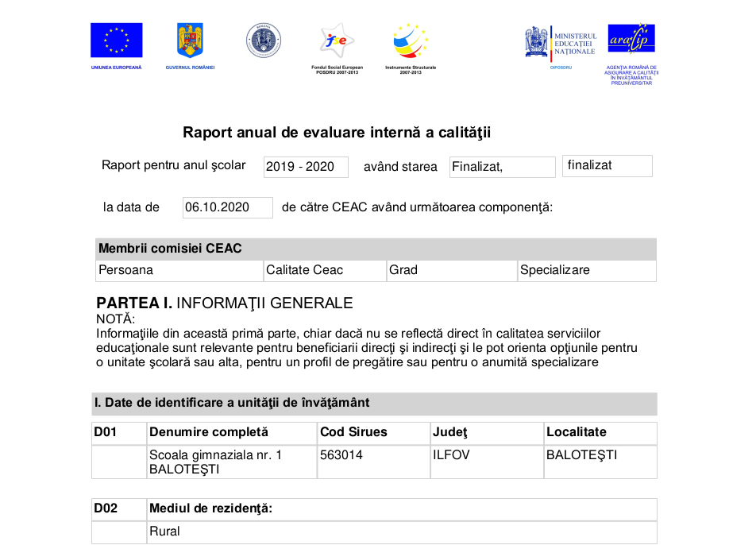The image size is (756, 545).
Task: Click the OIPOSDRU caption under the ministry logo
Action: [x=561, y=68]
